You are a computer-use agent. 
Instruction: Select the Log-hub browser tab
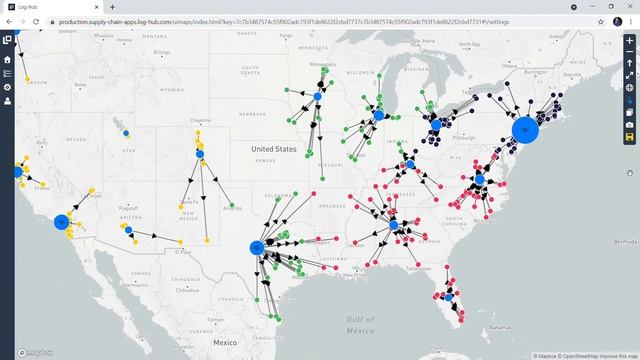pos(54,7)
